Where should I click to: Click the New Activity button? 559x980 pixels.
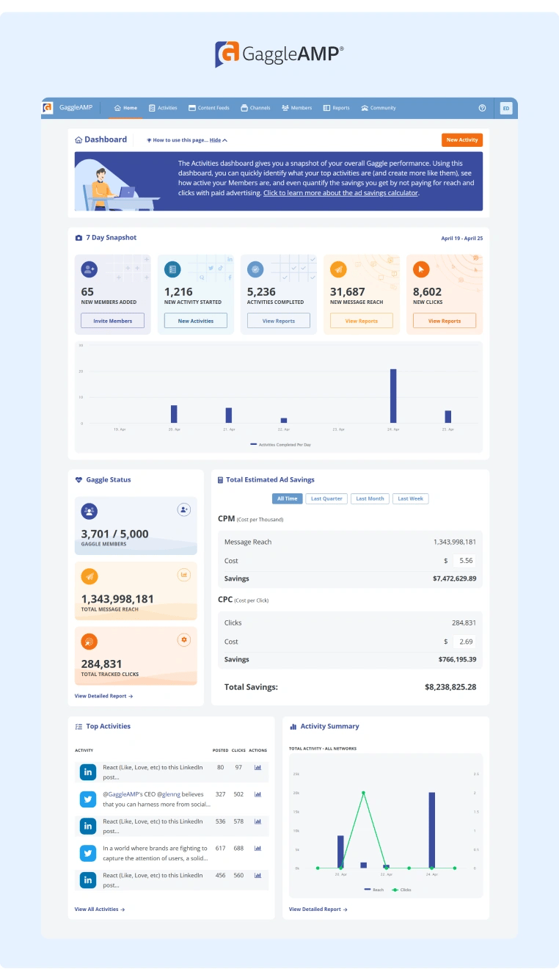pos(462,139)
